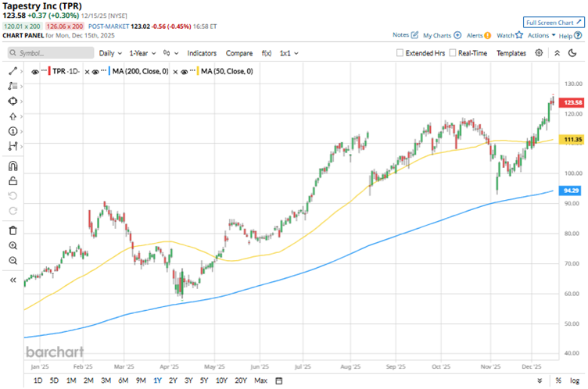Viewport: 588px width, 389px height.
Task: Select the line drawing tool
Action: coord(13,71)
